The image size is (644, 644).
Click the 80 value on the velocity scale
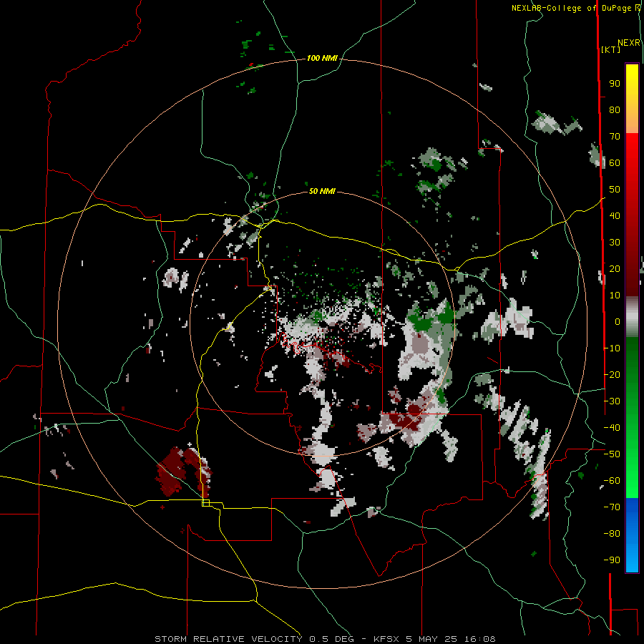pos(615,110)
